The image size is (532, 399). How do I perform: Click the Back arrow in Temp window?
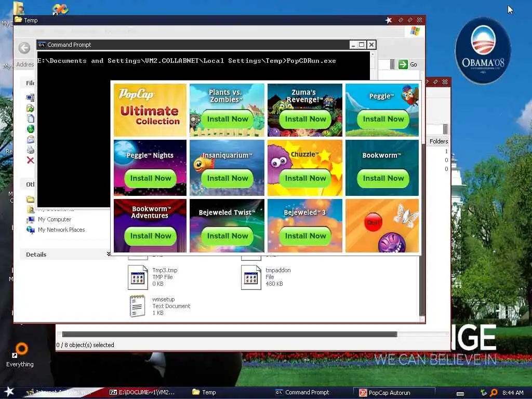24,48
